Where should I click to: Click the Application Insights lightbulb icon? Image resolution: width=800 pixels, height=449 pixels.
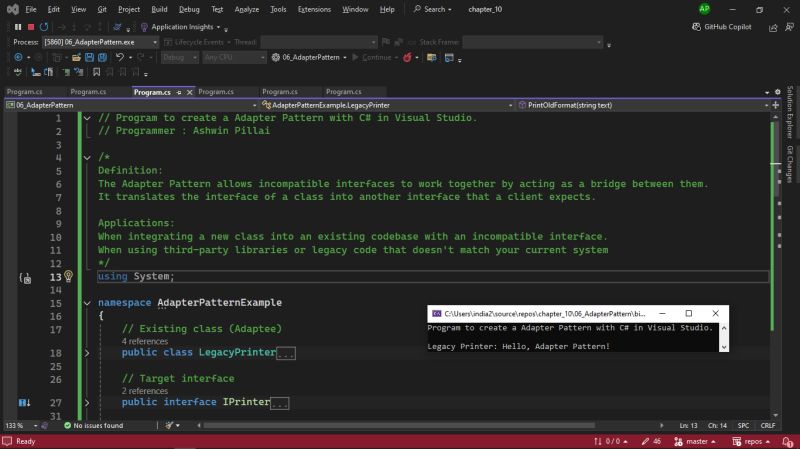pyautogui.click(x=144, y=27)
